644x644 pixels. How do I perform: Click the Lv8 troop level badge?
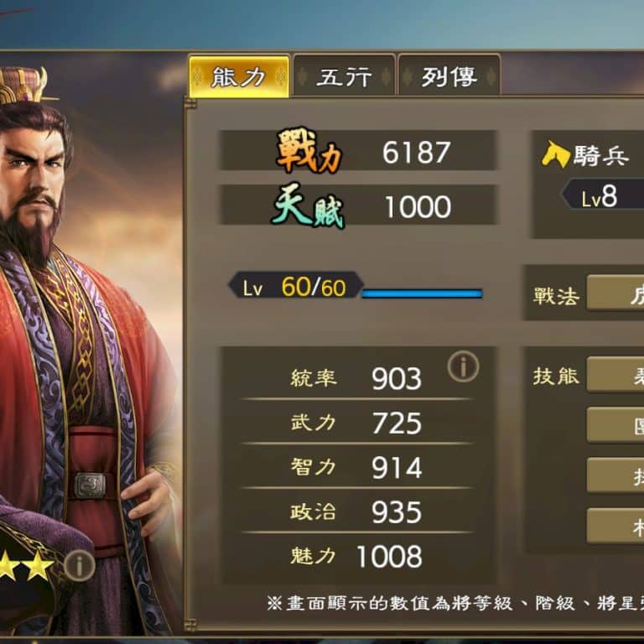pyautogui.click(x=603, y=196)
